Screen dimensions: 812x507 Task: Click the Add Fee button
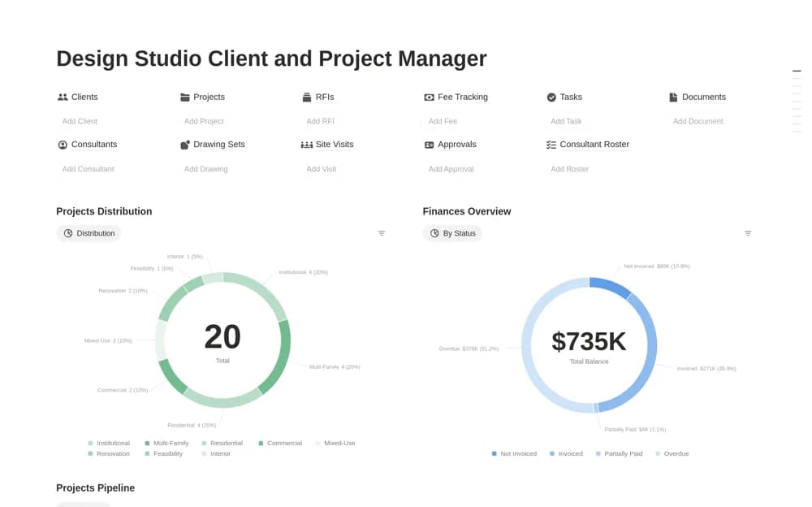(443, 121)
